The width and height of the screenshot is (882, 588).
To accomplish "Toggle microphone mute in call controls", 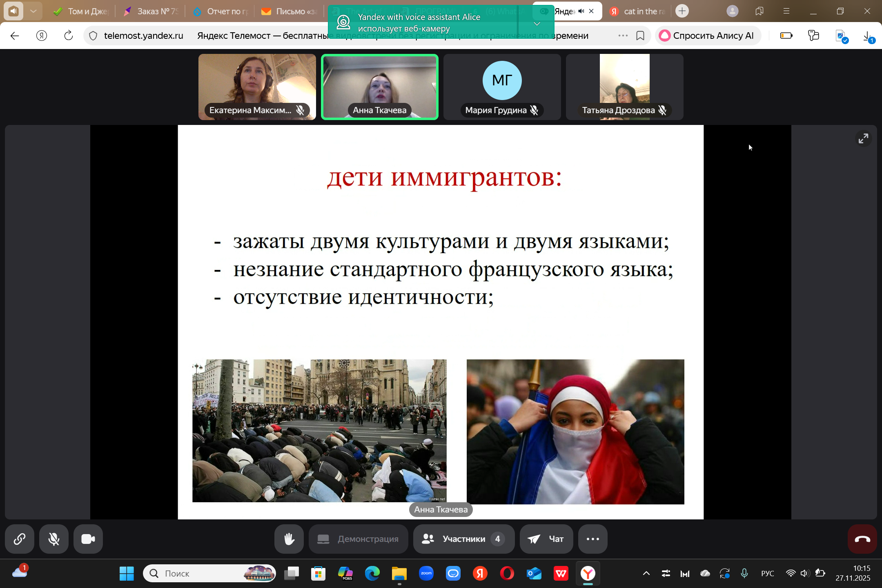I will (54, 539).
